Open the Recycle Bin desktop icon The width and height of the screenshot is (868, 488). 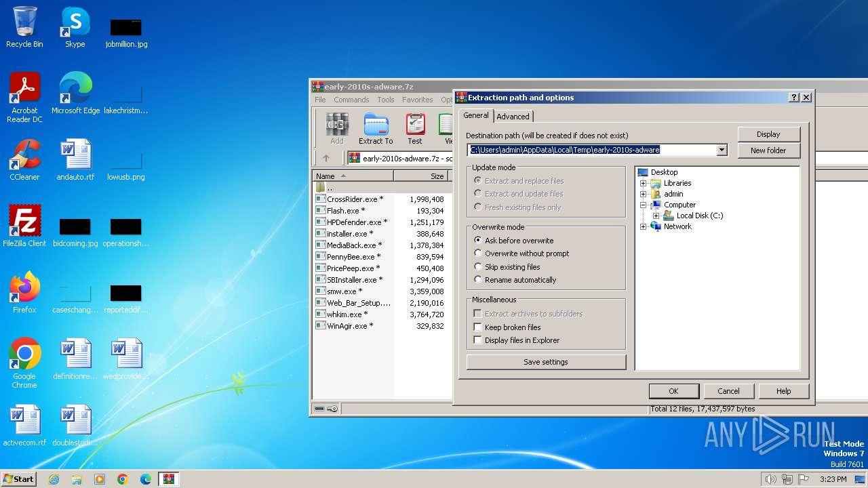click(x=24, y=27)
